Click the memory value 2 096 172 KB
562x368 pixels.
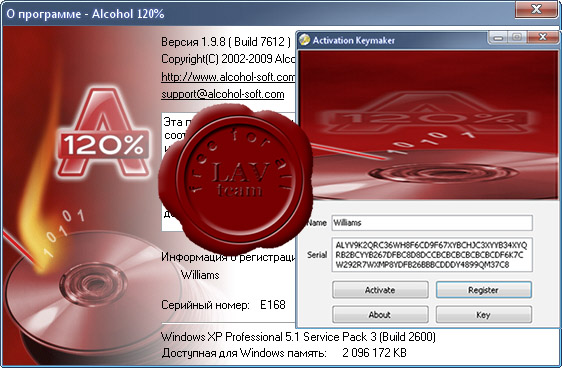coord(374,353)
